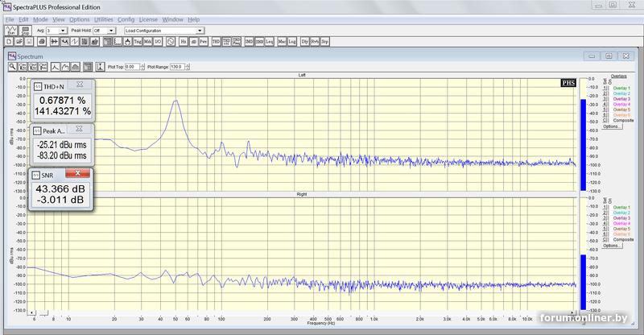Toggle Overlay 1 On checkbox in Left channel
This screenshot has width=644, height=335.
(x=609, y=88)
